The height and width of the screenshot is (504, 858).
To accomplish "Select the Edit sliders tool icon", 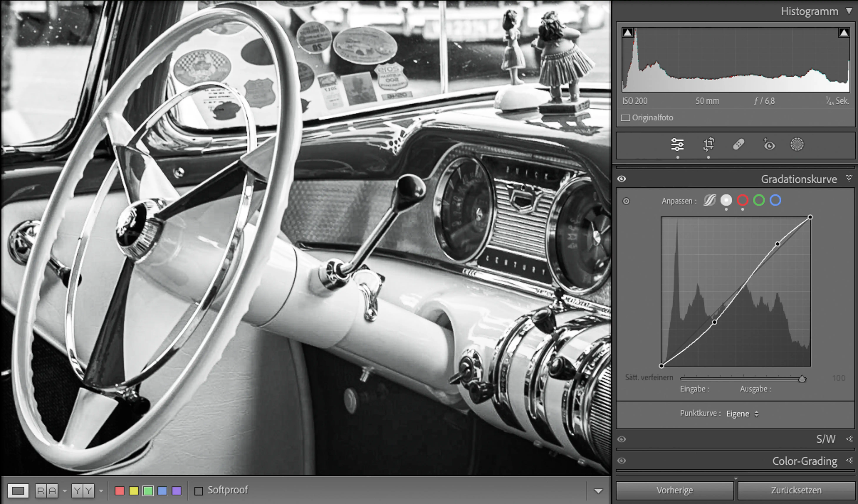I will tap(677, 145).
